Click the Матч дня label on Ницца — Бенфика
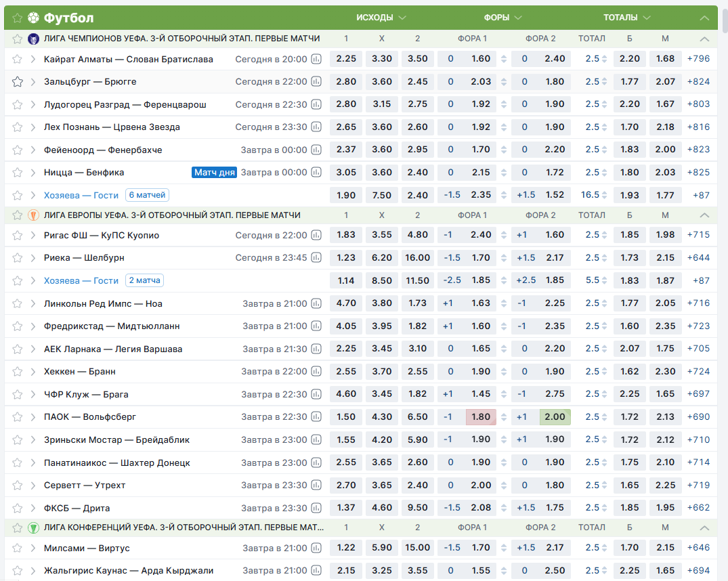This screenshot has height=581, width=728. tap(215, 172)
